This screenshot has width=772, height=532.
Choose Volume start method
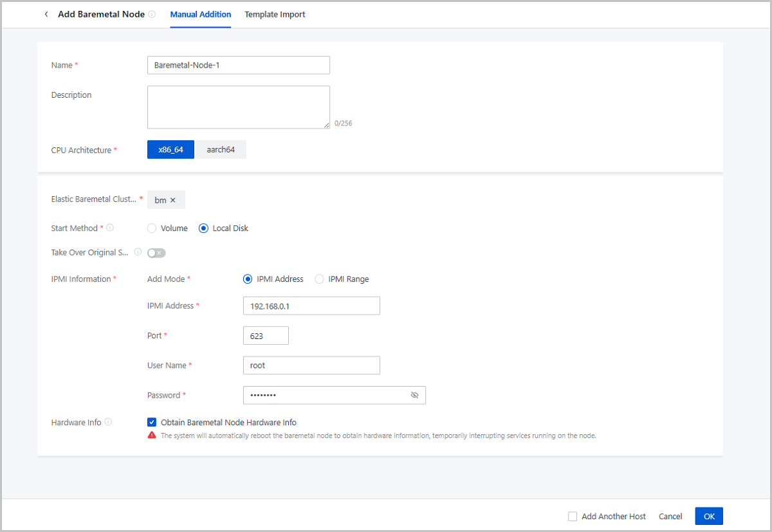[152, 228]
